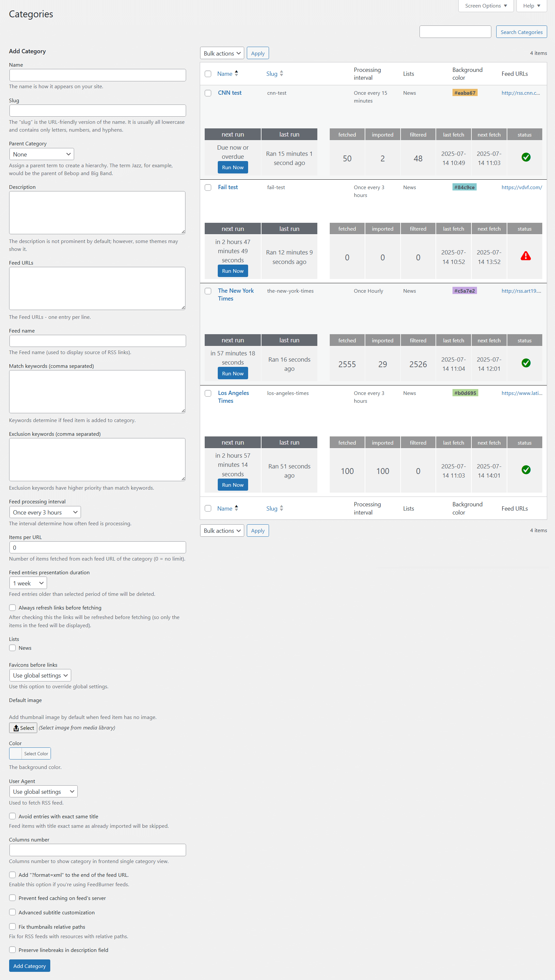Click the search categories input field

(x=455, y=32)
